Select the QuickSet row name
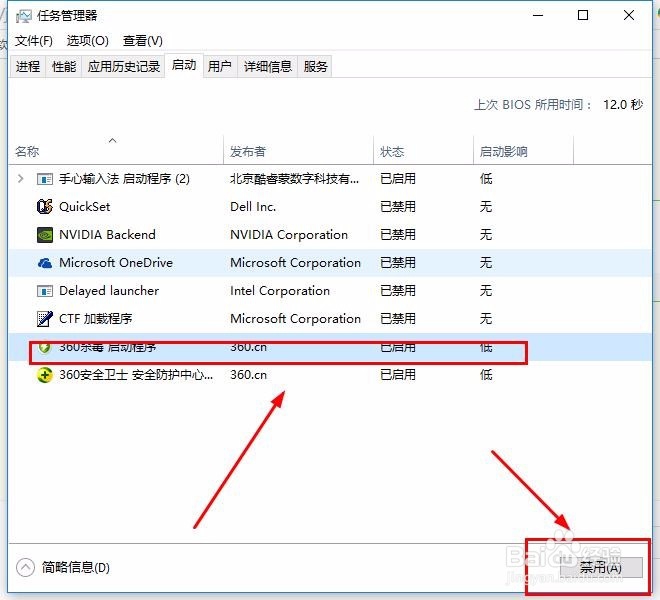Screen dimensions: 660x600 click(x=85, y=207)
